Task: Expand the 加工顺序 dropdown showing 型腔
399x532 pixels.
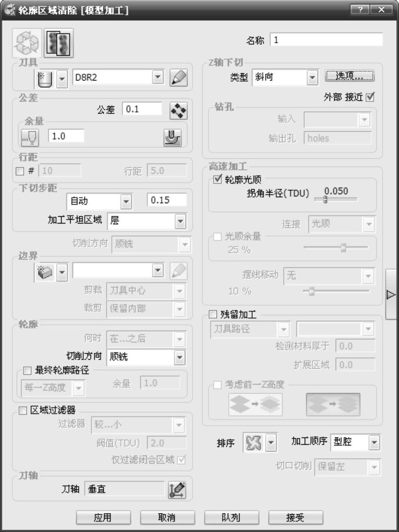Action: [x=355, y=442]
